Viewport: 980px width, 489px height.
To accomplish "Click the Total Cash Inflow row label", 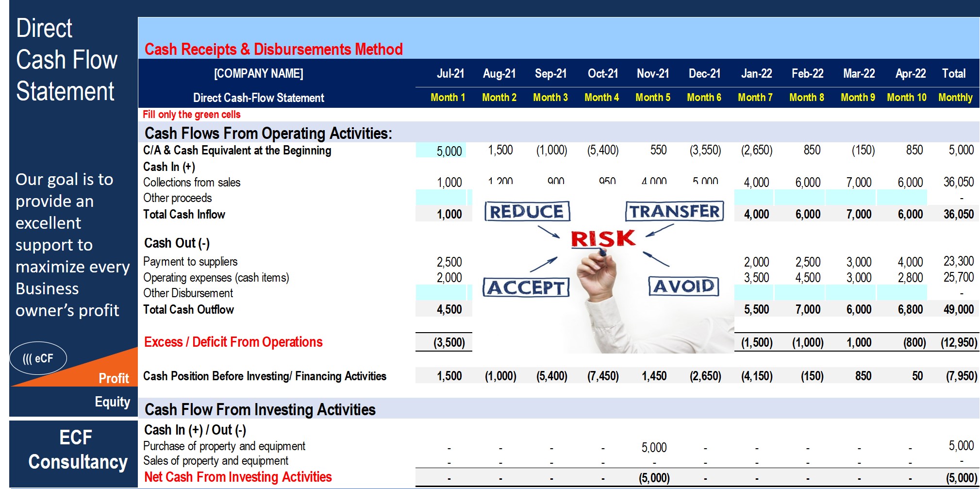I will [x=184, y=214].
